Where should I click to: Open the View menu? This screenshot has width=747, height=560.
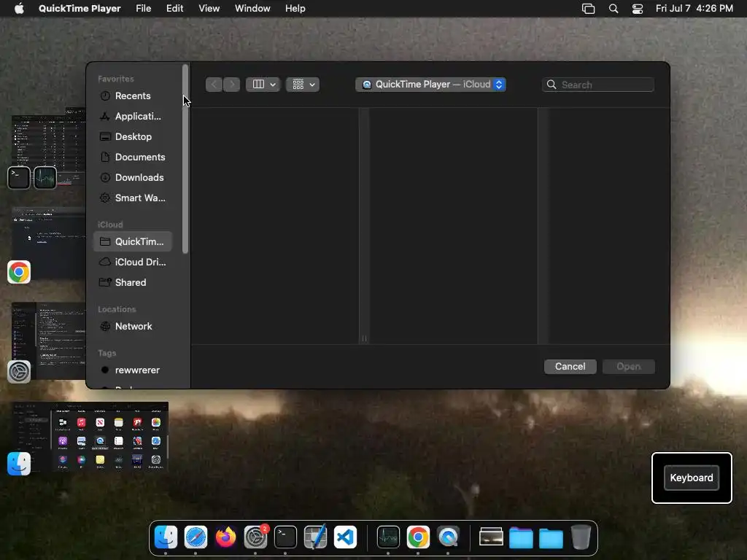click(209, 9)
